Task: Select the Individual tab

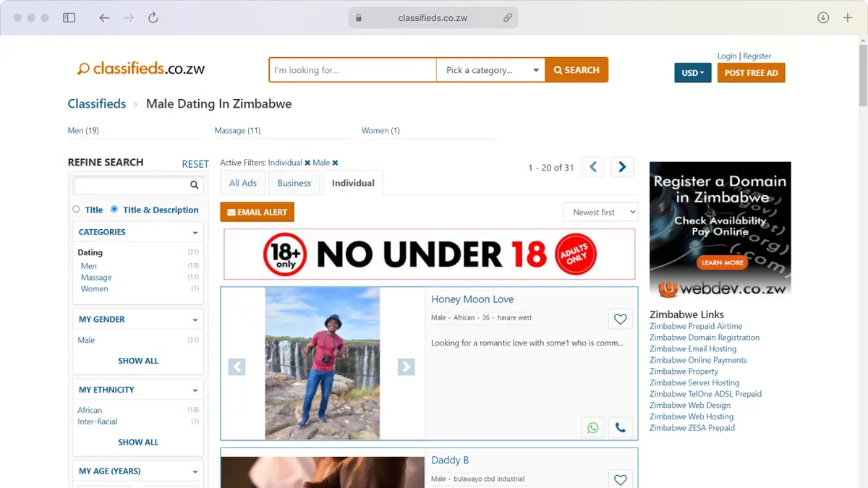Action: coord(353,183)
